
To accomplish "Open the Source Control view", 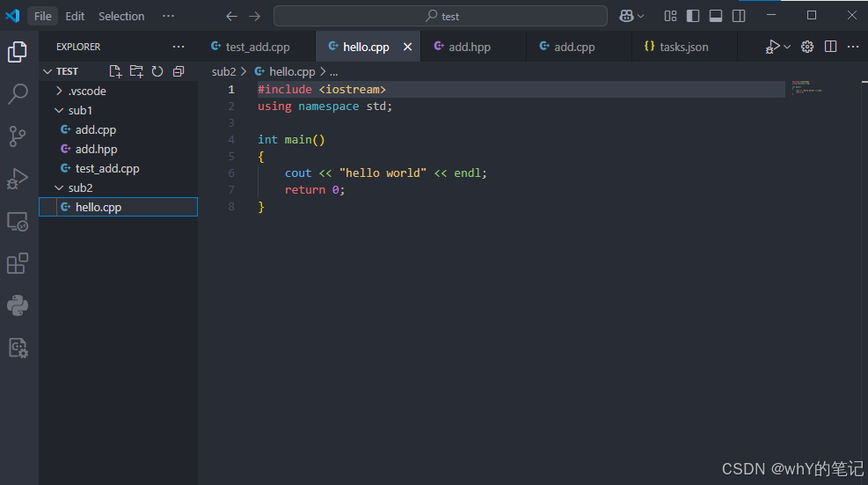I will pyautogui.click(x=18, y=136).
